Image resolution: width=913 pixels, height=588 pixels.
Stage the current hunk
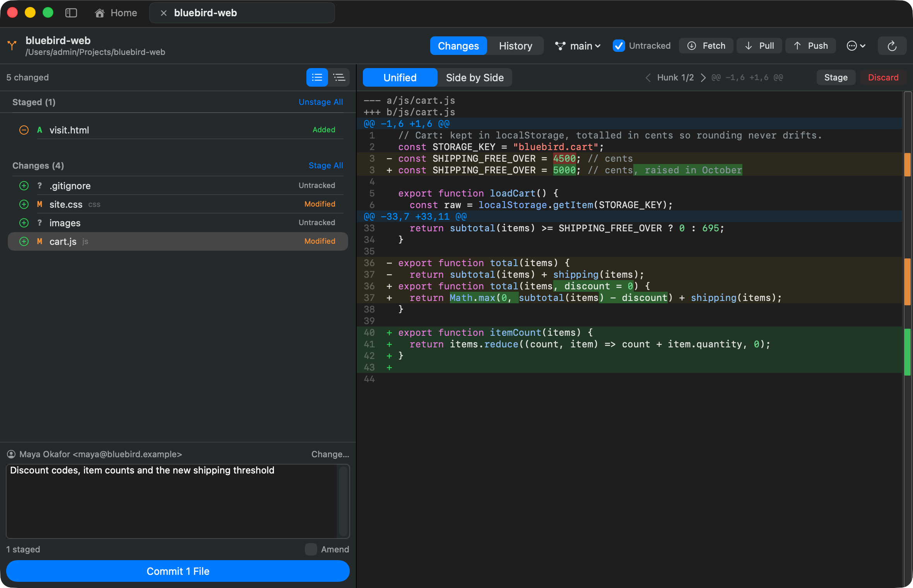[836, 77]
